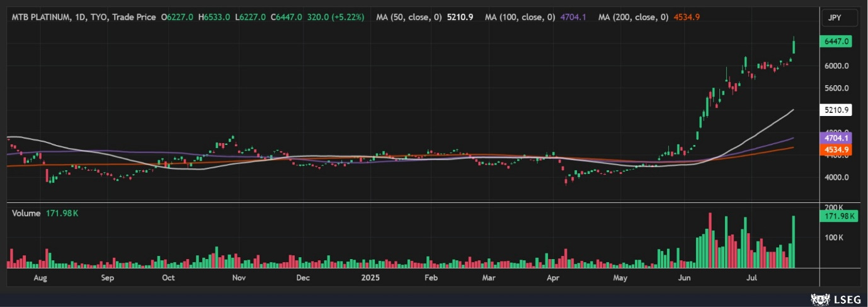Click the 100K volume axis label
868x307 pixels.
tap(833, 238)
